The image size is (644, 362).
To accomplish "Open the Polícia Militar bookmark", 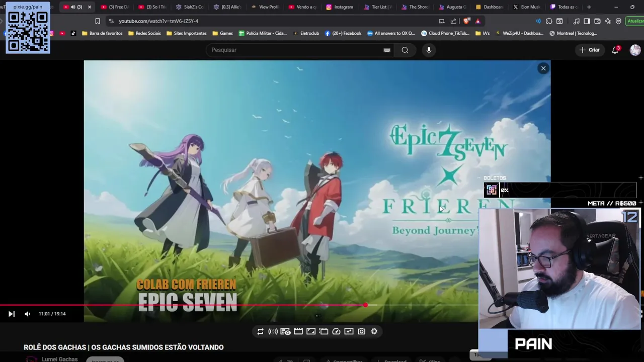I will click(x=263, y=33).
